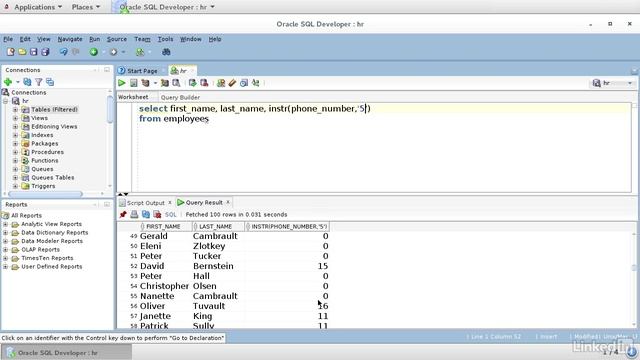Open SQL Worksheet icon in main toolbar
The width and height of the screenshot is (640, 360).
pos(140,52)
